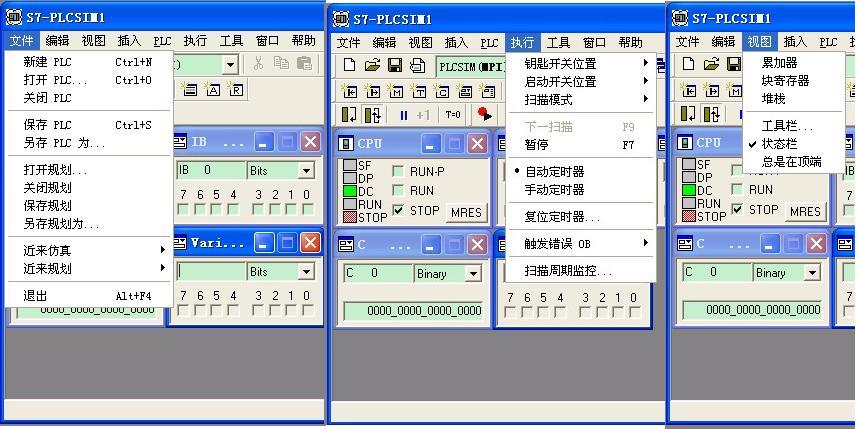
Task: Select 累加器 in the view menu
Action: coord(779,63)
